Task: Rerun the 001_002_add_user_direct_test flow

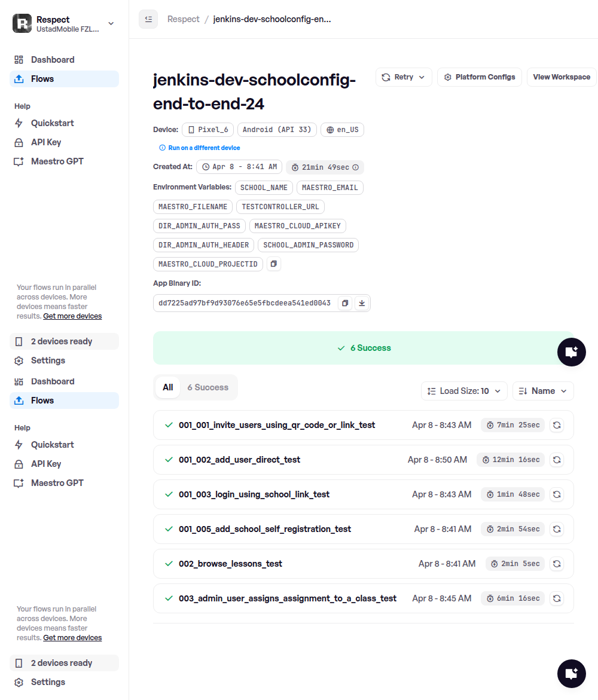Action: click(556, 460)
